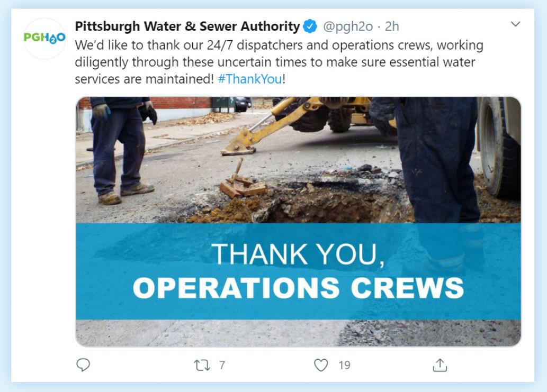Click the OPERATIONS CREWS banner text
The width and height of the screenshot is (547, 392).
click(298, 288)
